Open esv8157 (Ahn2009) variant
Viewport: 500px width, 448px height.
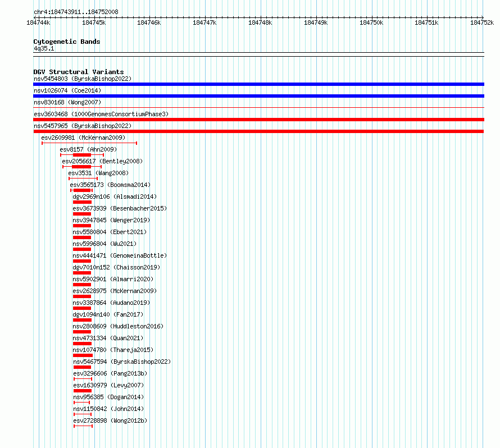pyautogui.click(x=88, y=149)
